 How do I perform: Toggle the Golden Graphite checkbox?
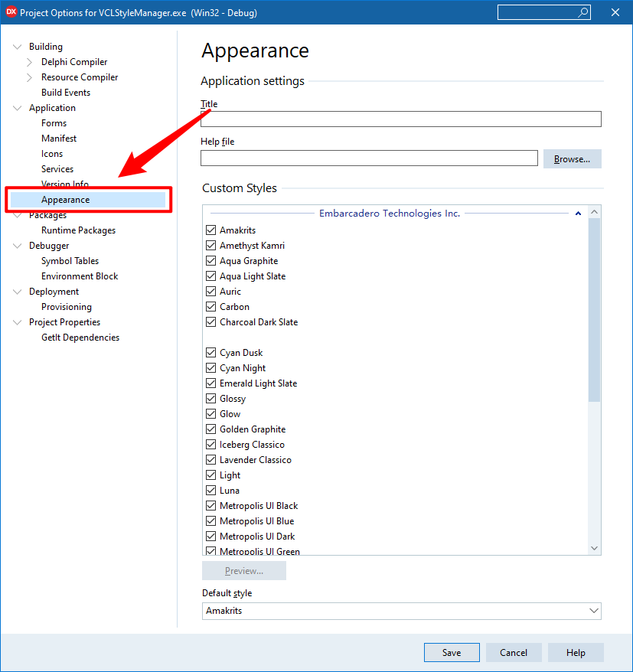point(210,429)
